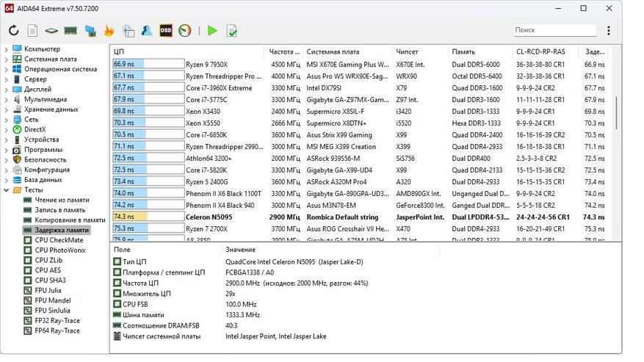The height and width of the screenshot is (362, 644).
Task: Click the 70.5 ns latency bar
Action: (x=148, y=134)
